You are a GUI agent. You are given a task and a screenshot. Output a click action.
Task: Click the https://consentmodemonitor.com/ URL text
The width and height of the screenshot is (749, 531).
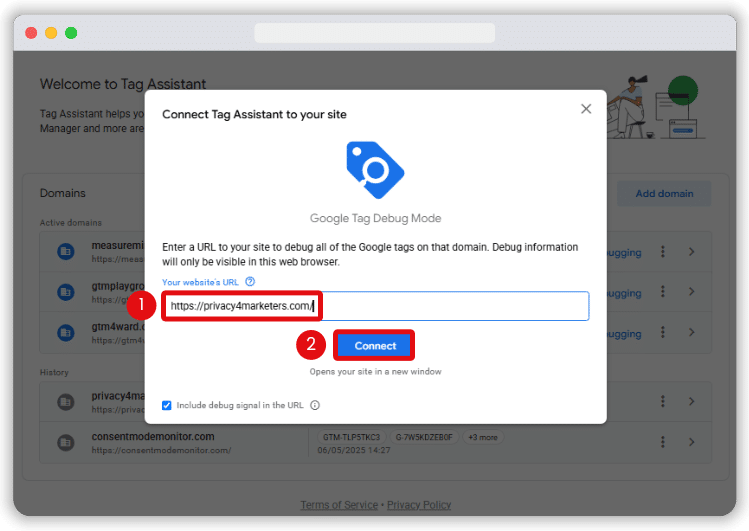161,450
